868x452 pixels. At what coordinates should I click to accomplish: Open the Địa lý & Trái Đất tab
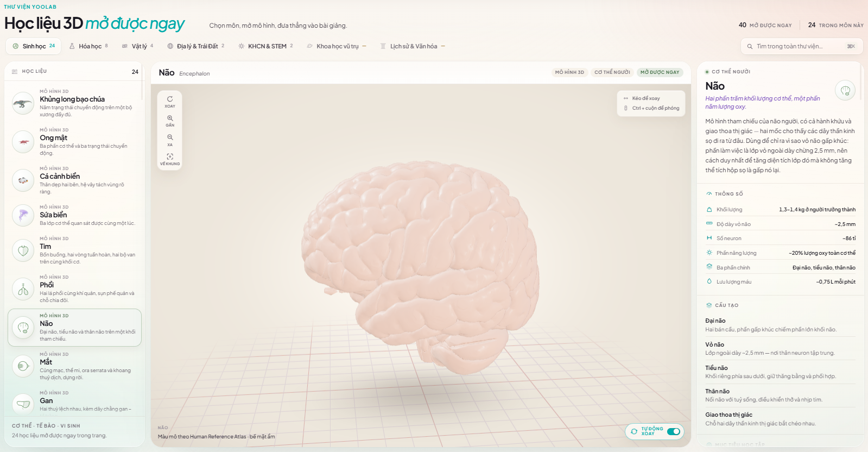coord(196,46)
